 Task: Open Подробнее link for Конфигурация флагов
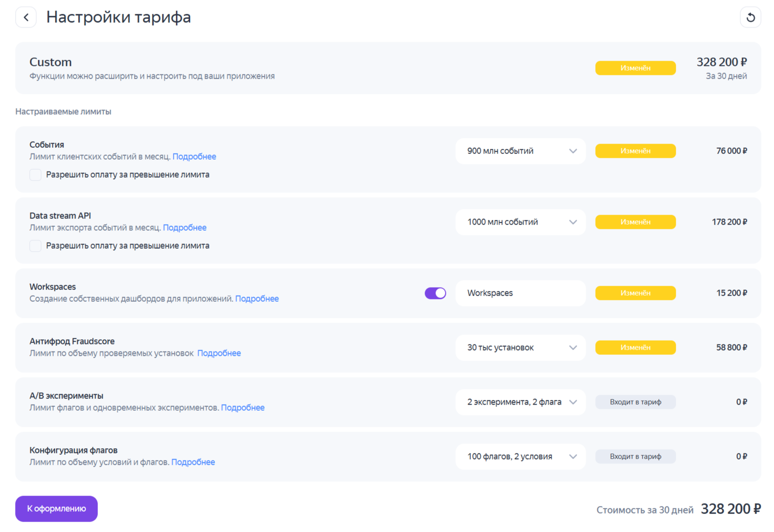click(193, 462)
